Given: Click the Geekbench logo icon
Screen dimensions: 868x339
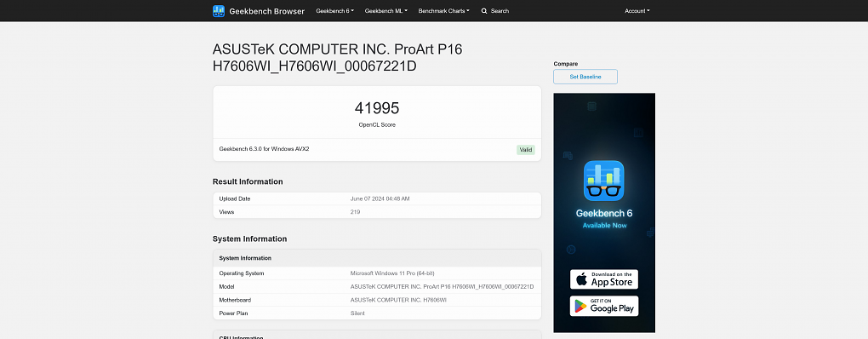Looking at the screenshot, I should [219, 11].
